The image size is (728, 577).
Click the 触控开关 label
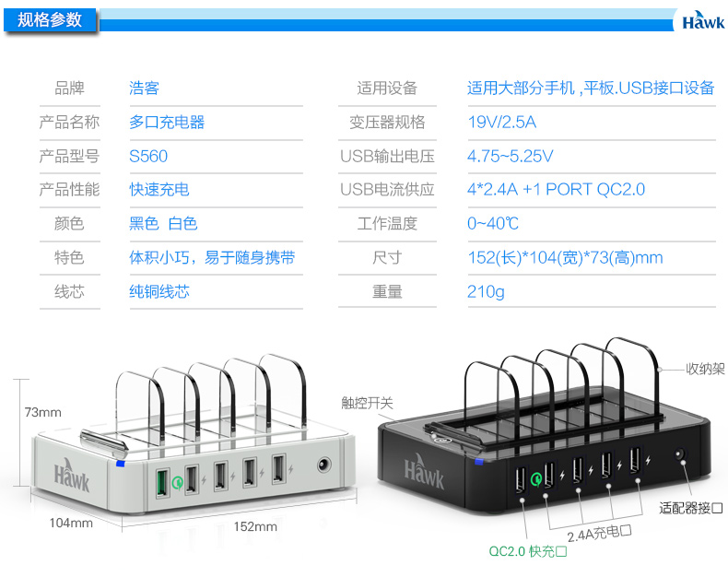367,403
